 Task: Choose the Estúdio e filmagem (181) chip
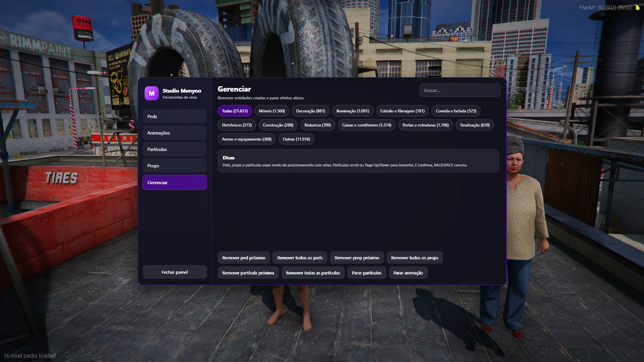pos(402,111)
